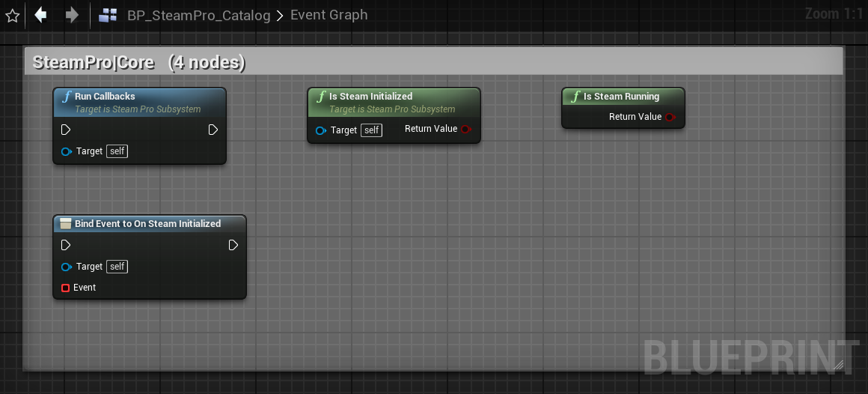Click Bind Event input execution pin
This screenshot has width=868, height=394.
click(x=66, y=245)
